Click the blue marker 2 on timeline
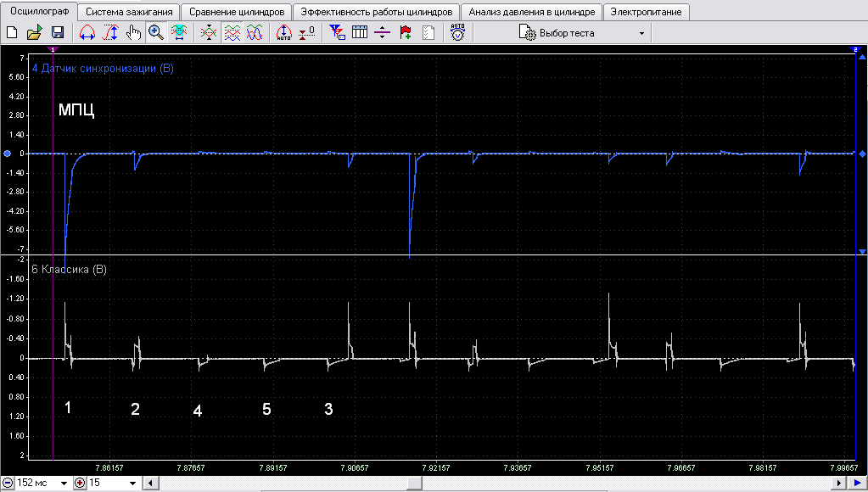Viewport: 868px width, 492px height. 856,50
